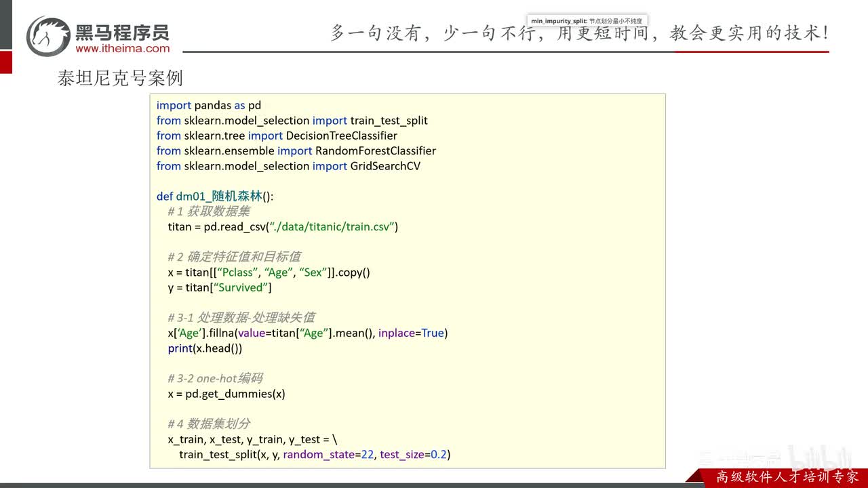The height and width of the screenshot is (488, 868).
Task: Click the pd.read_csv train.csv line
Action: click(x=283, y=226)
